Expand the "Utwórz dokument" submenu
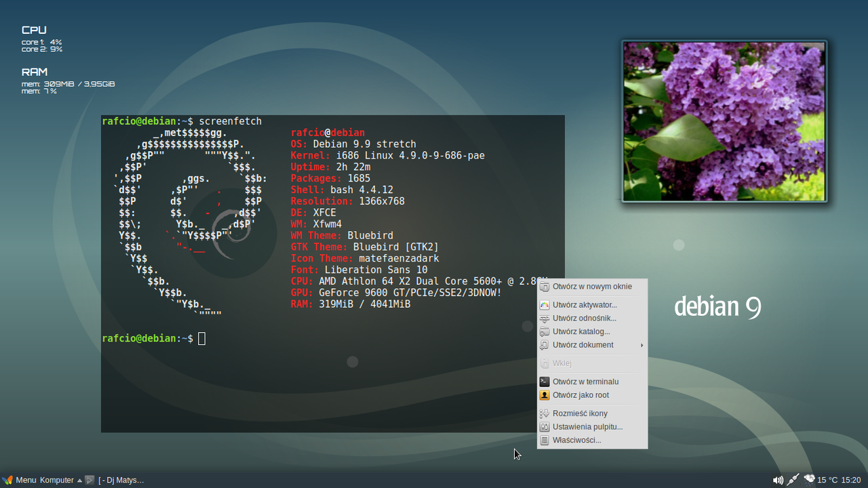This screenshot has height=488, width=868. click(x=592, y=345)
